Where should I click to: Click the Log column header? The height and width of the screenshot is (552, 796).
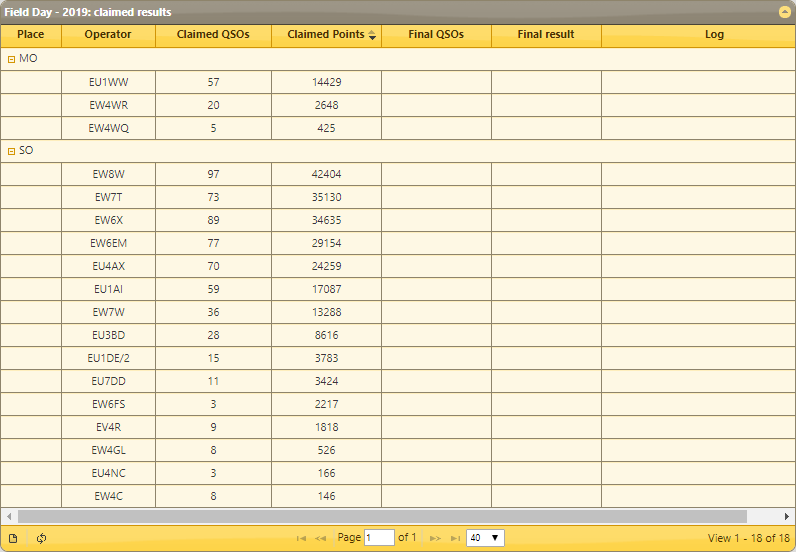pyautogui.click(x=714, y=35)
